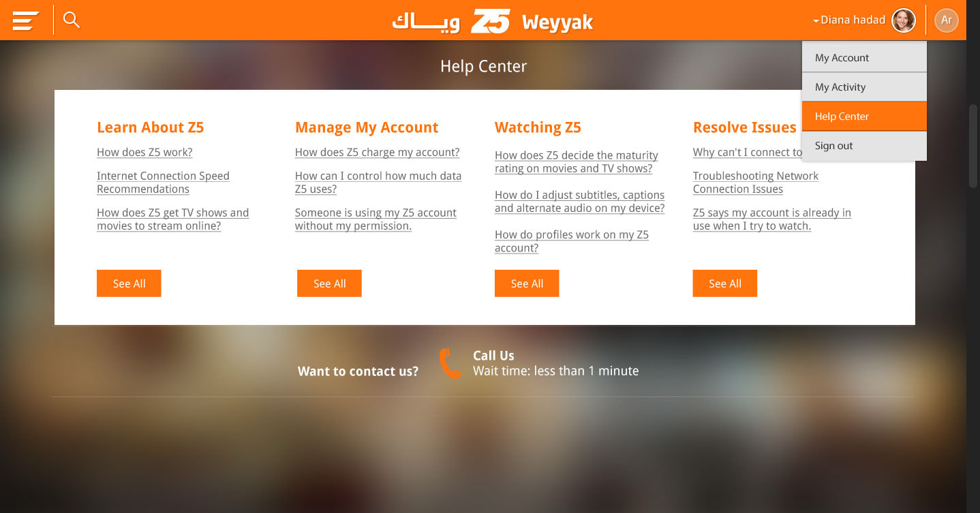Open the 'How does Z5 work?' link
The height and width of the screenshot is (513, 980).
[x=144, y=153]
